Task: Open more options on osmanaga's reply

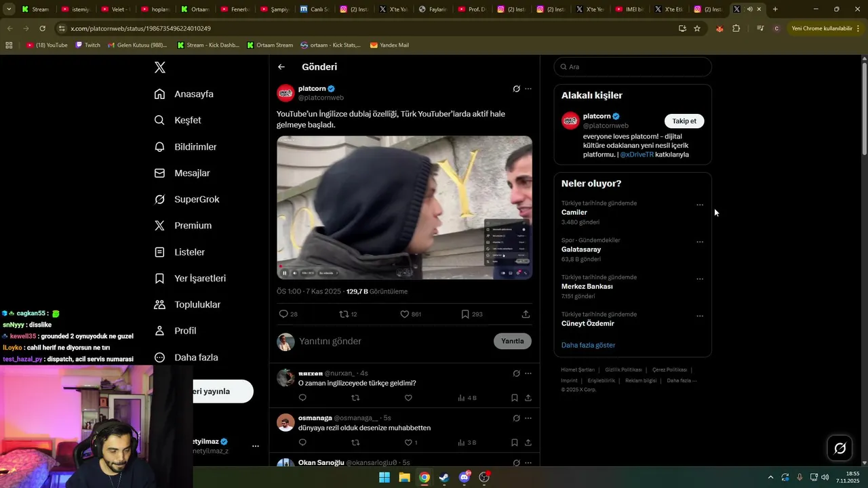Action: point(528,418)
